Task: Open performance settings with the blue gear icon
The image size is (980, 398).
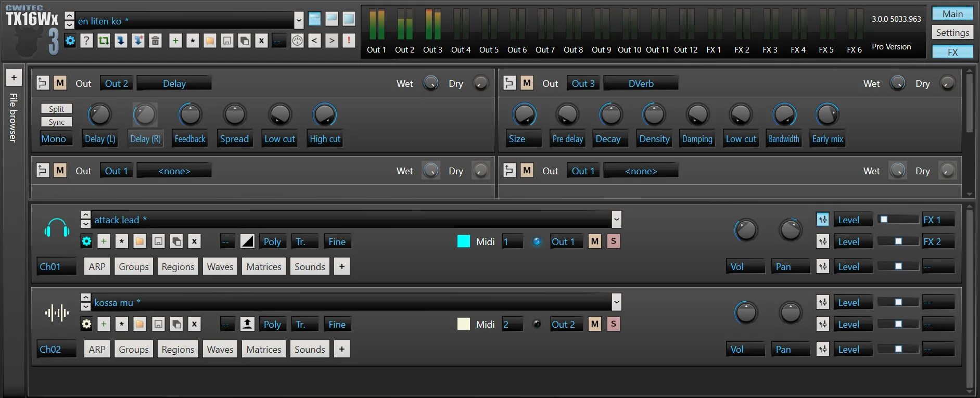Action: click(70, 41)
